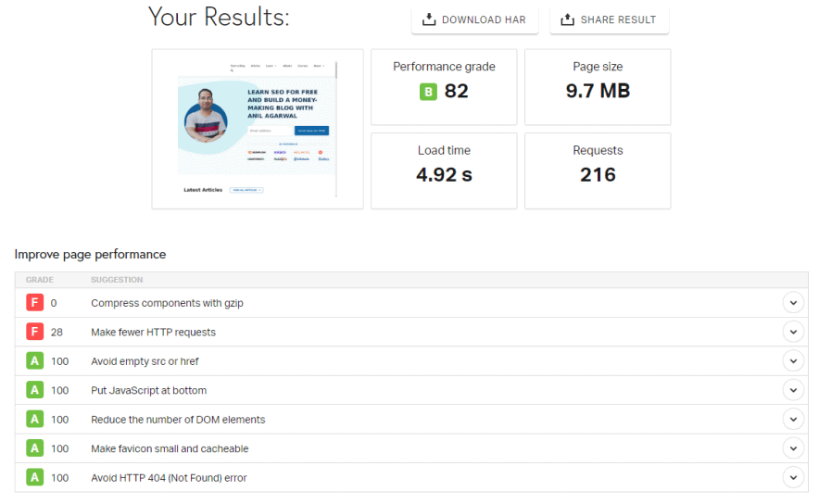Screen dimensions: 819x504
Task: Click the green B performance grade badge
Action: [428, 91]
